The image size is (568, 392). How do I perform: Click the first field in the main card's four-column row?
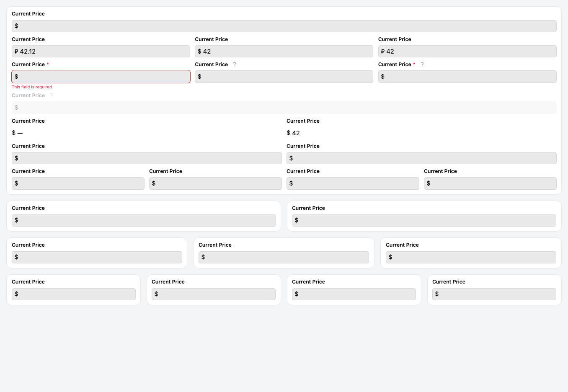coord(78,183)
